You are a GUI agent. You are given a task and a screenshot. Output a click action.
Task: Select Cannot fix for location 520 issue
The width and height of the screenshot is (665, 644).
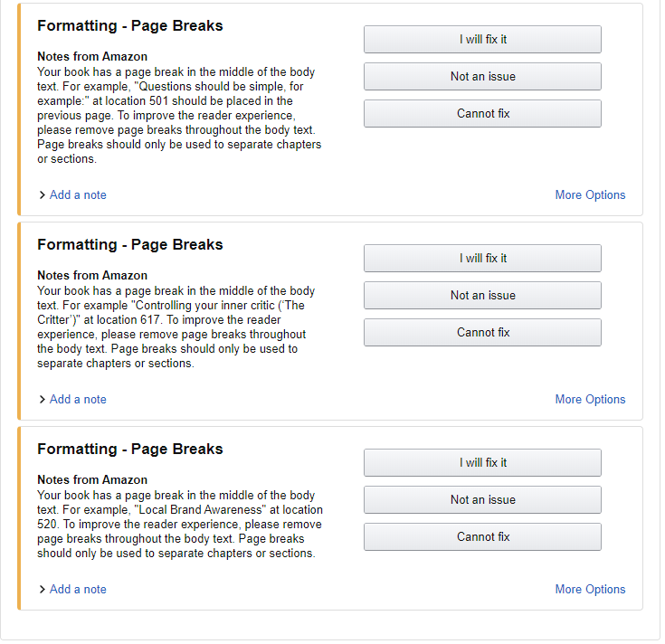click(x=482, y=537)
